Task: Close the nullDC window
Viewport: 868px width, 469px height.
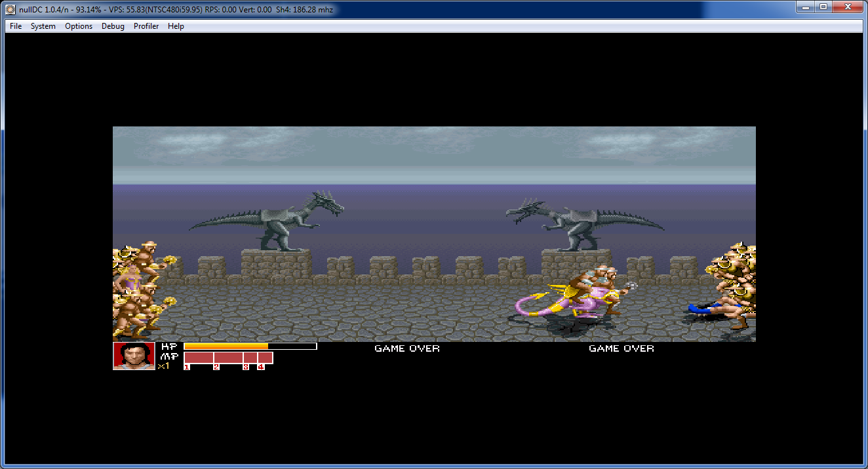Action: 848,7
